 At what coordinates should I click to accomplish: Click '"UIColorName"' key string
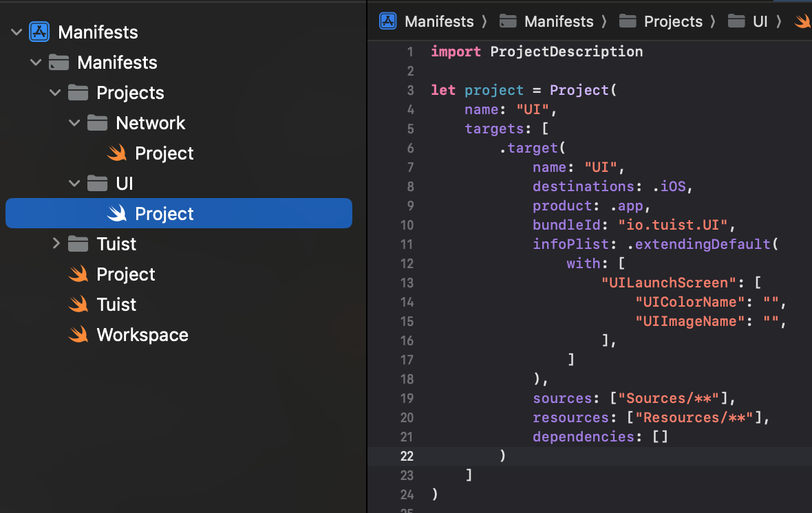[690, 302]
